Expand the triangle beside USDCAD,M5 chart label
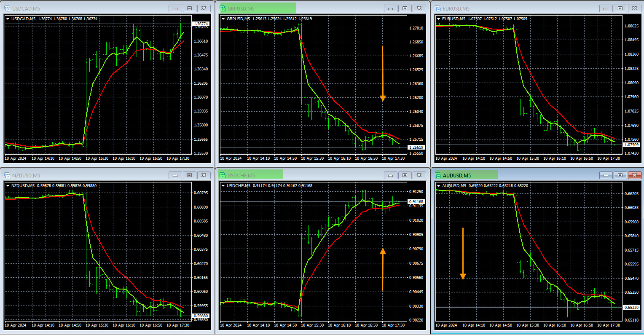This screenshot has width=644, height=335. pos(8,19)
